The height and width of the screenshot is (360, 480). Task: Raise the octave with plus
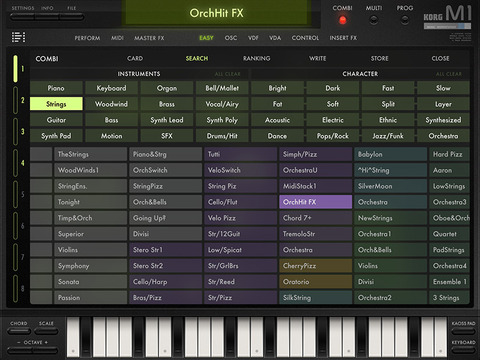pos(45,350)
